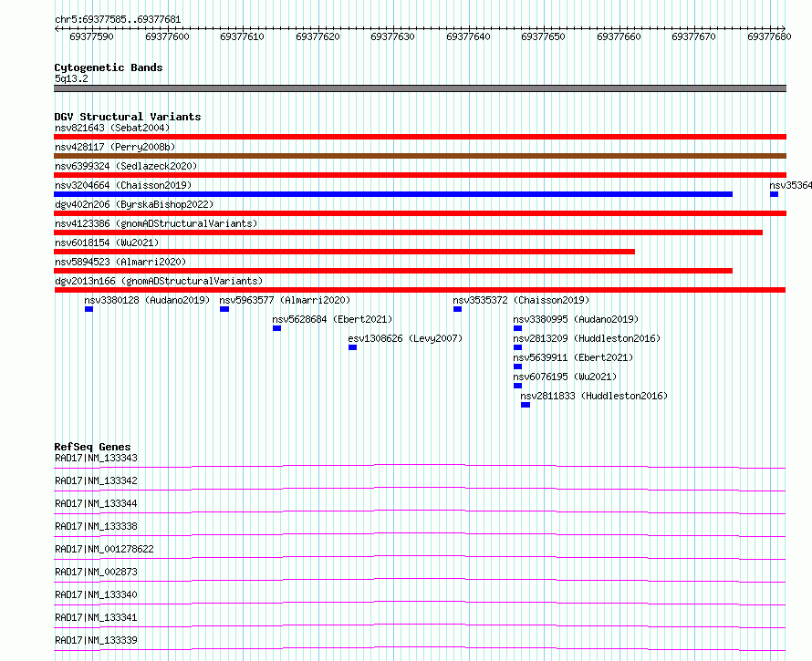Open nsv6399324 (Sedlazeck2020) variant label
The width and height of the screenshot is (812, 661).
[126, 166]
